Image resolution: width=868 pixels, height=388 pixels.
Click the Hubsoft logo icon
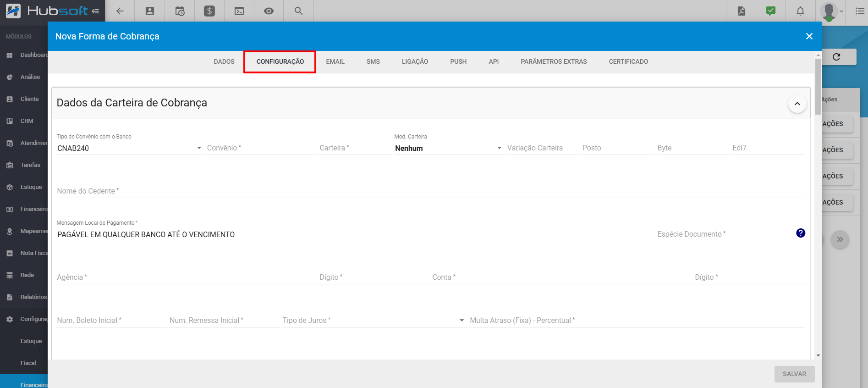[x=13, y=11]
